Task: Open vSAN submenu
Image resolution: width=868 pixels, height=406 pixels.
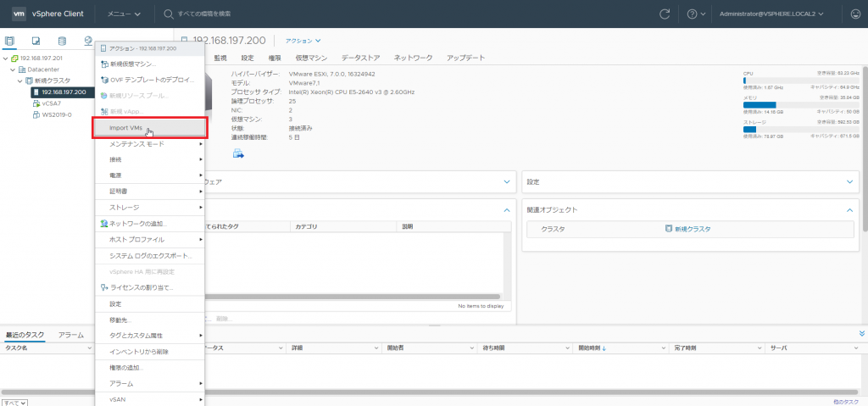Action: (x=150, y=399)
